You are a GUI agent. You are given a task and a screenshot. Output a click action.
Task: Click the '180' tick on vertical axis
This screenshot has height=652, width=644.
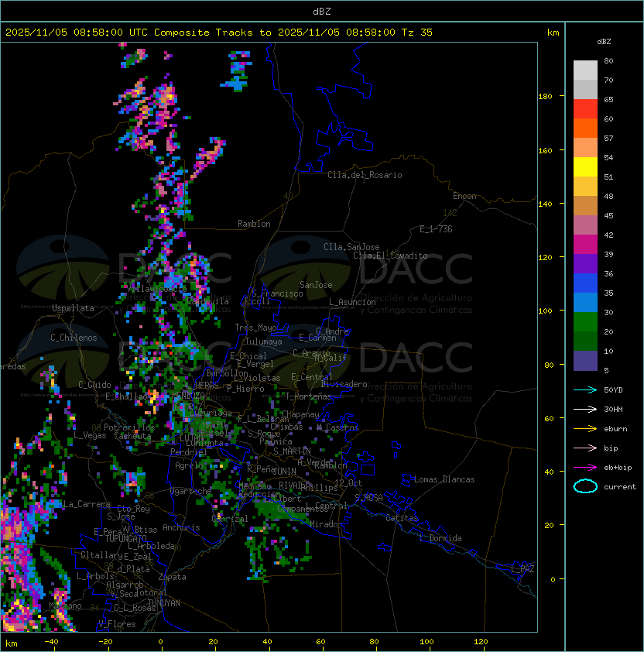[545, 97]
